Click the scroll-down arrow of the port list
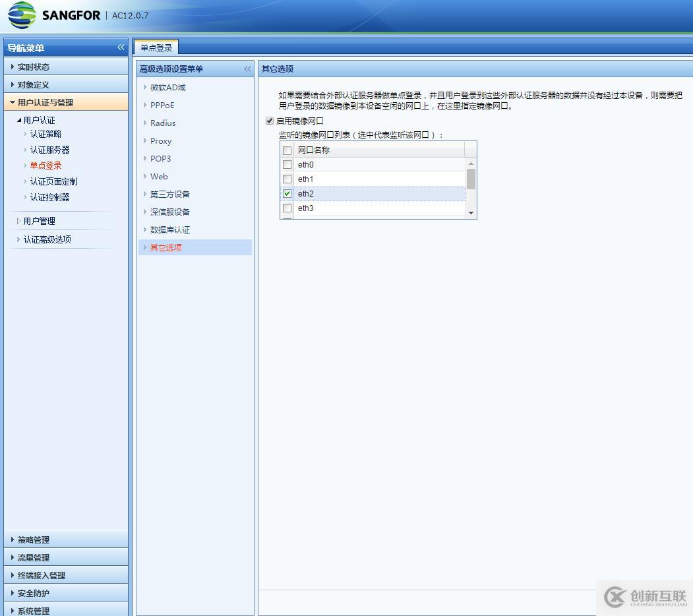This screenshot has width=693, height=616. pos(470,213)
